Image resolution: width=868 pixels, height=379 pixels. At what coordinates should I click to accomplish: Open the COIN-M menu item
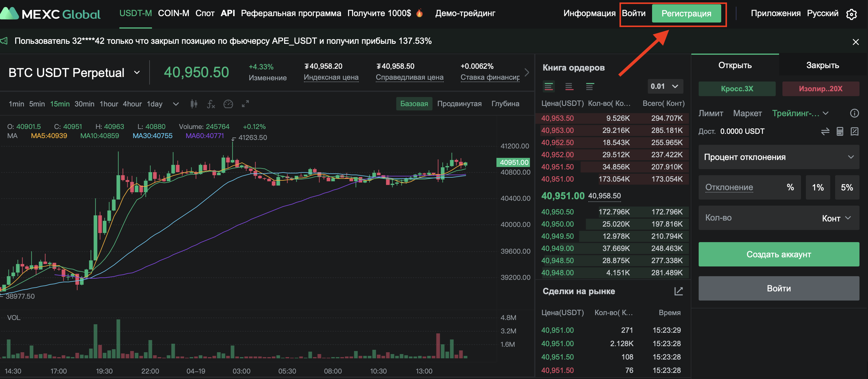174,13
